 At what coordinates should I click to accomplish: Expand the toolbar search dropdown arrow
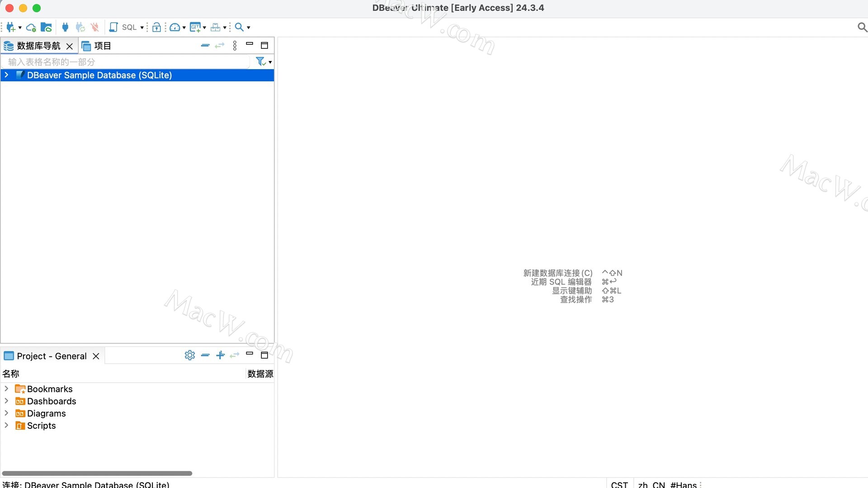pos(249,28)
